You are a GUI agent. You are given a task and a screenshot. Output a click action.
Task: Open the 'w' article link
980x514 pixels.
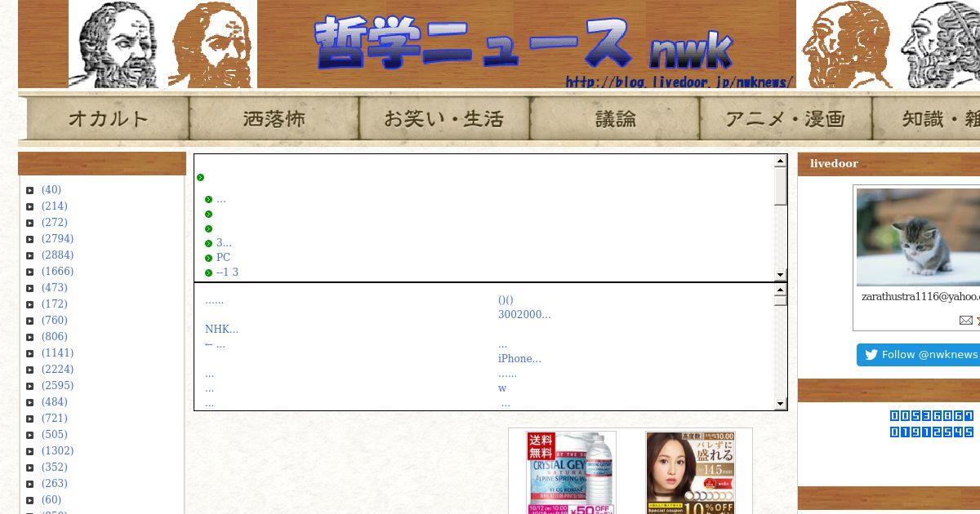click(x=502, y=388)
